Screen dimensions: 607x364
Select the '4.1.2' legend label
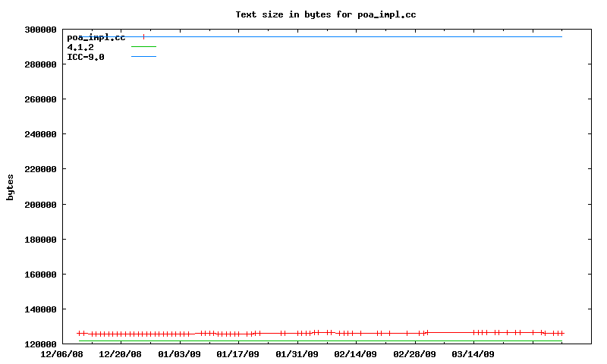coord(80,47)
